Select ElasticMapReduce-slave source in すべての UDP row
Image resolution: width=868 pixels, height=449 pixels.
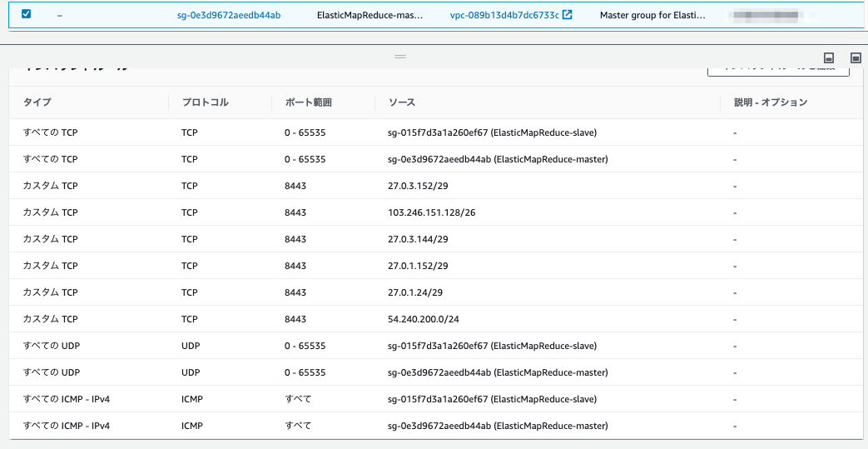point(492,346)
